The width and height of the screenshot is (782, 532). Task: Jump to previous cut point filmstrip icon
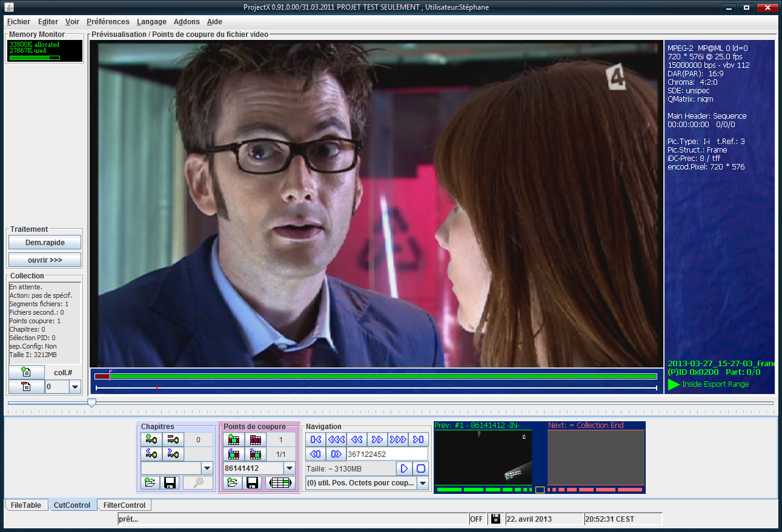(x=233, y=454)
